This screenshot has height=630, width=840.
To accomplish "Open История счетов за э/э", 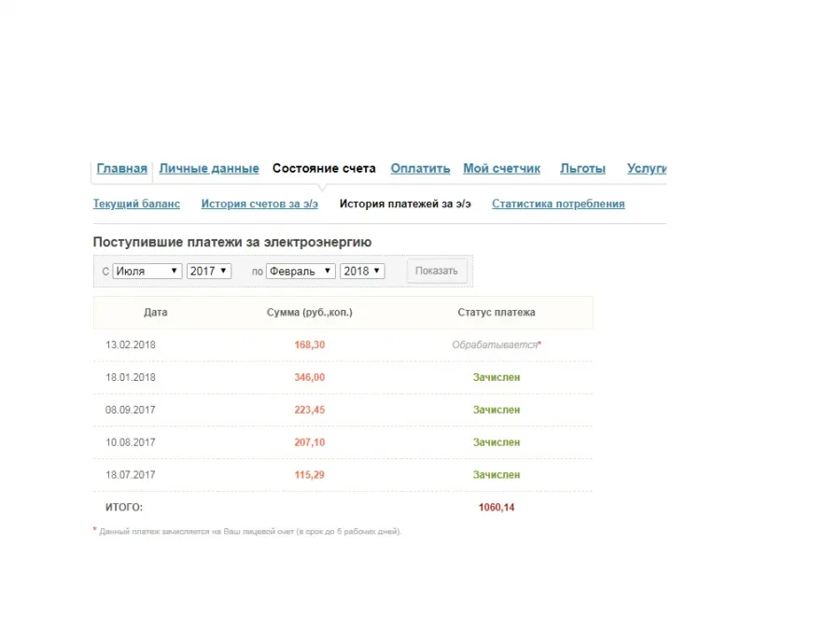I will (259, 203).
